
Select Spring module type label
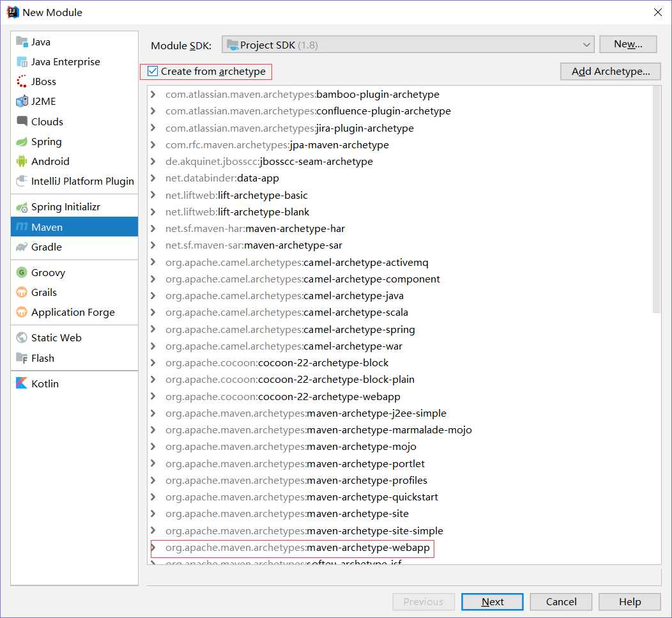click(46, 141)
